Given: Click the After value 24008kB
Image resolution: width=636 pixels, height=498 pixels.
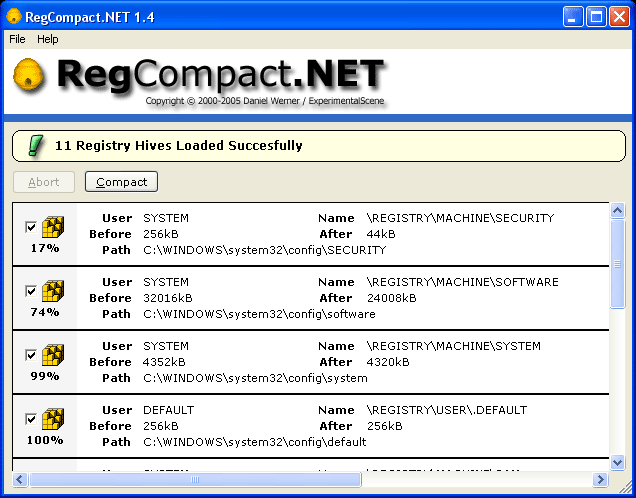Looking at the screenshot, I should pos(391,298).
